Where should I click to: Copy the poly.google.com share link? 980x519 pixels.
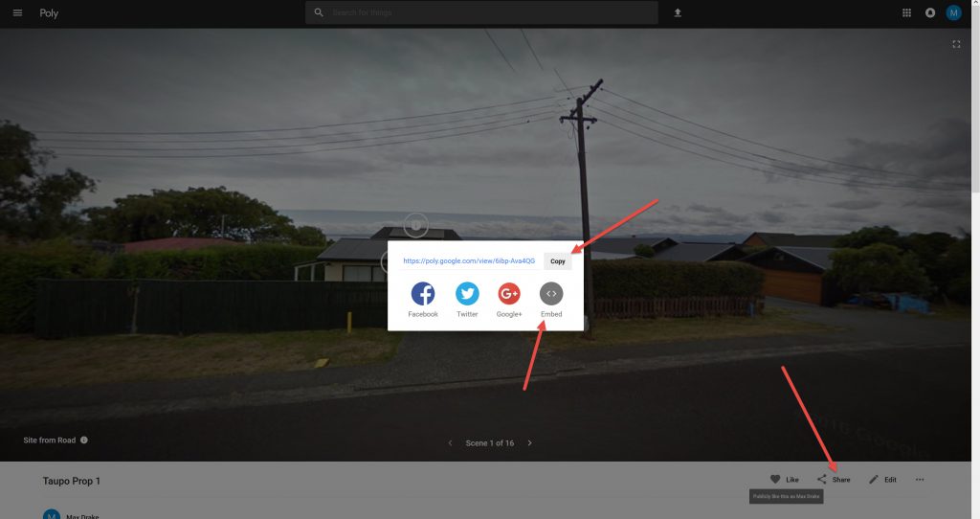click(x=558, y=261)
